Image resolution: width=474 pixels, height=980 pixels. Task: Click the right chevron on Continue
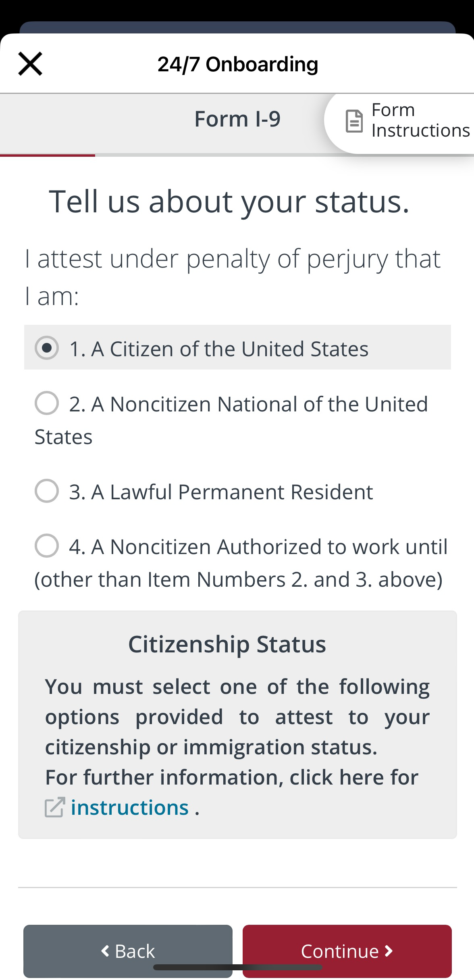[x=389, y=951]
